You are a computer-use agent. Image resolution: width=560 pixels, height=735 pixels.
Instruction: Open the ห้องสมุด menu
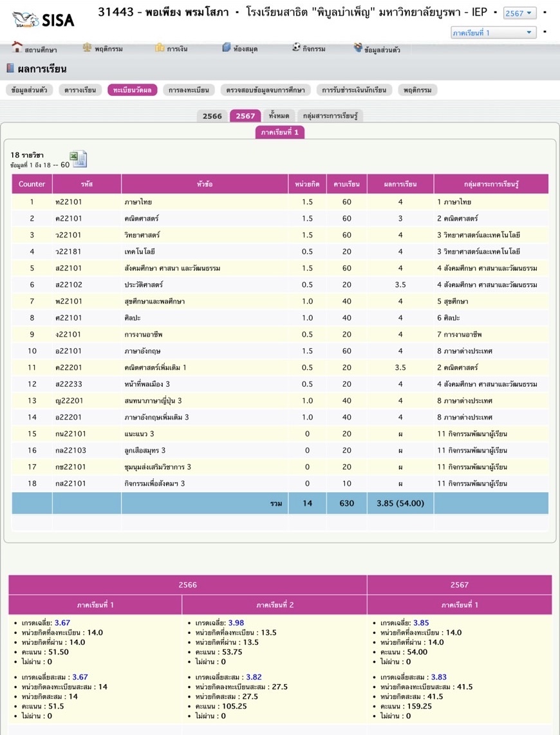pyautogui.click(x=245, y=49)
